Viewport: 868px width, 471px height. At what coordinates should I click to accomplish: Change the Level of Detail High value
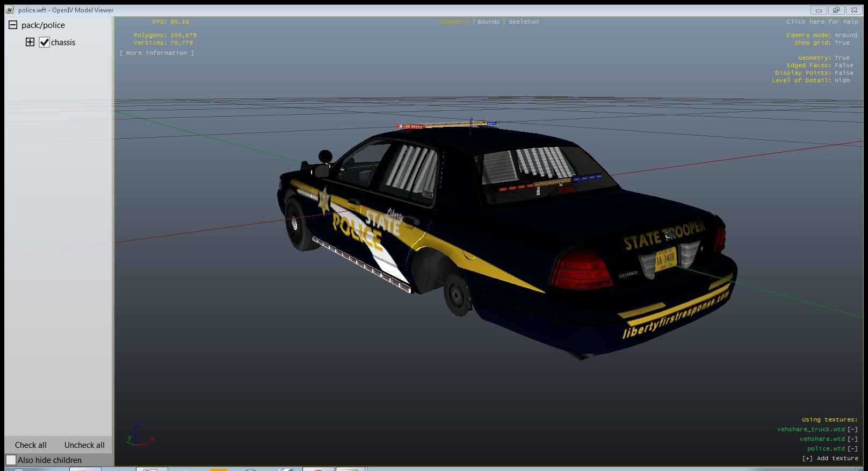click(842, 81)
